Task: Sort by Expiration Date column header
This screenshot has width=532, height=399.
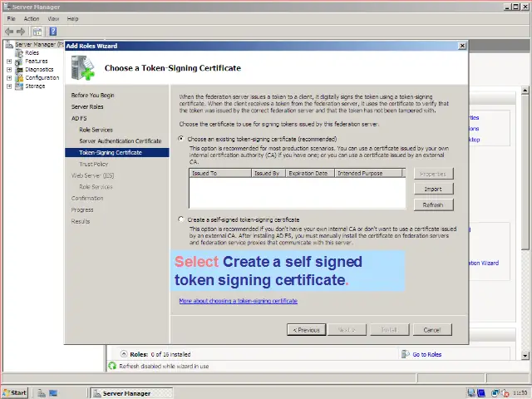Action: click(310, 173)
